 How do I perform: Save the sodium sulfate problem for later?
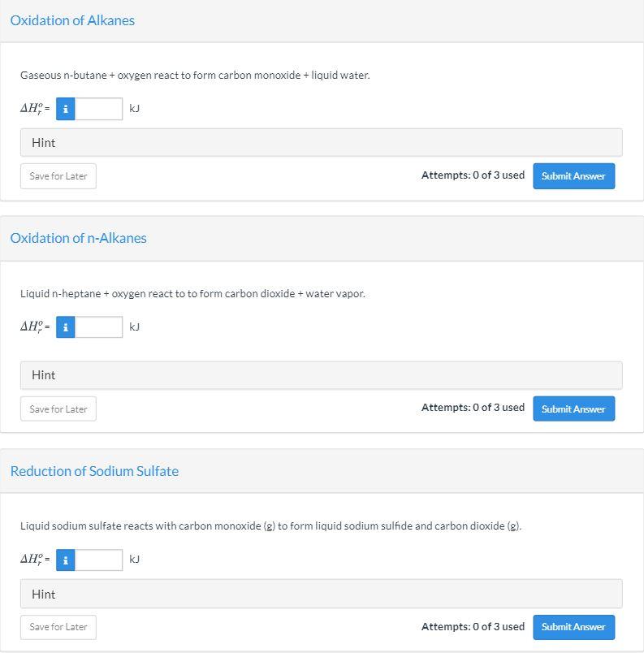click(x=58, y=626)
